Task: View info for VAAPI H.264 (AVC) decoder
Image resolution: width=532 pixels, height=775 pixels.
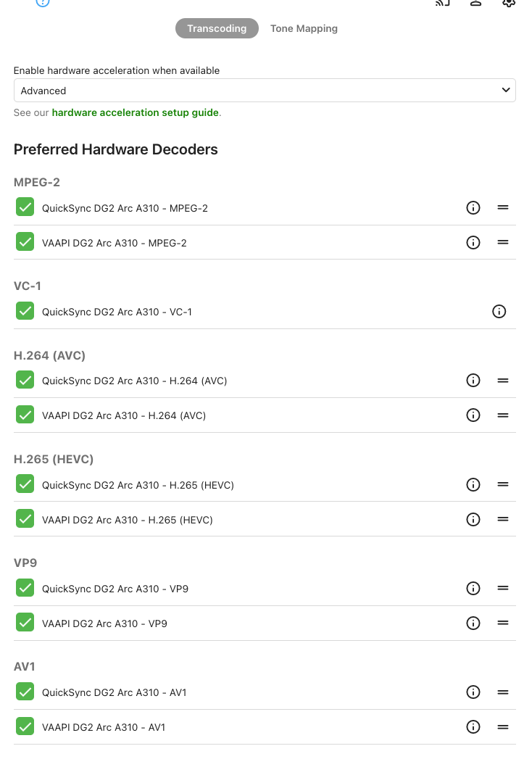Action: [x=473, y=415]
